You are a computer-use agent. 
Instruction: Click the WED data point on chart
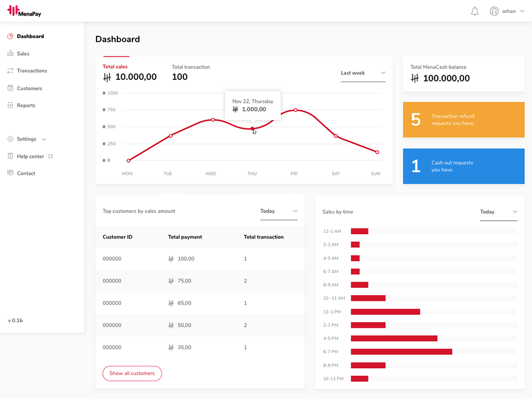[212, 120]
